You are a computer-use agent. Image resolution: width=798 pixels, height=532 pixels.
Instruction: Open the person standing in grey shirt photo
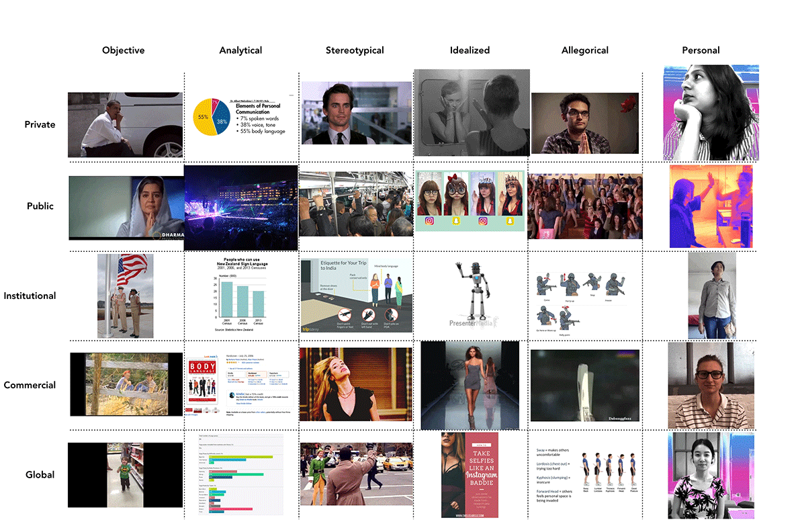click(712, 296)
